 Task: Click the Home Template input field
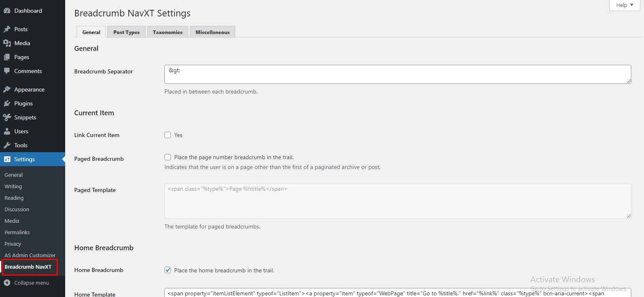pyautogui.click(x=398, y=292)
